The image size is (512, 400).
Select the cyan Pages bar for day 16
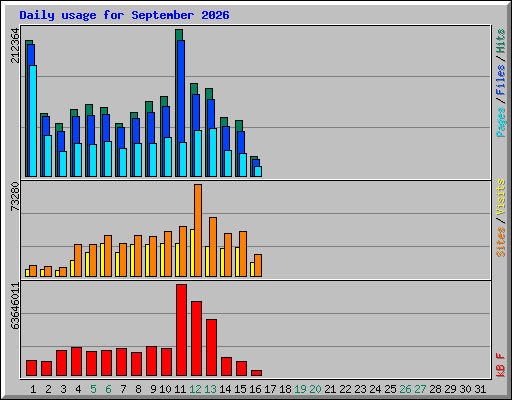point(258,171)
